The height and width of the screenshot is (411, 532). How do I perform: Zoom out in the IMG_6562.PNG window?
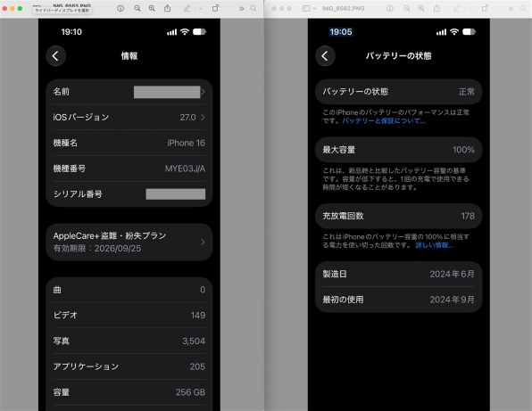(406, 9)
